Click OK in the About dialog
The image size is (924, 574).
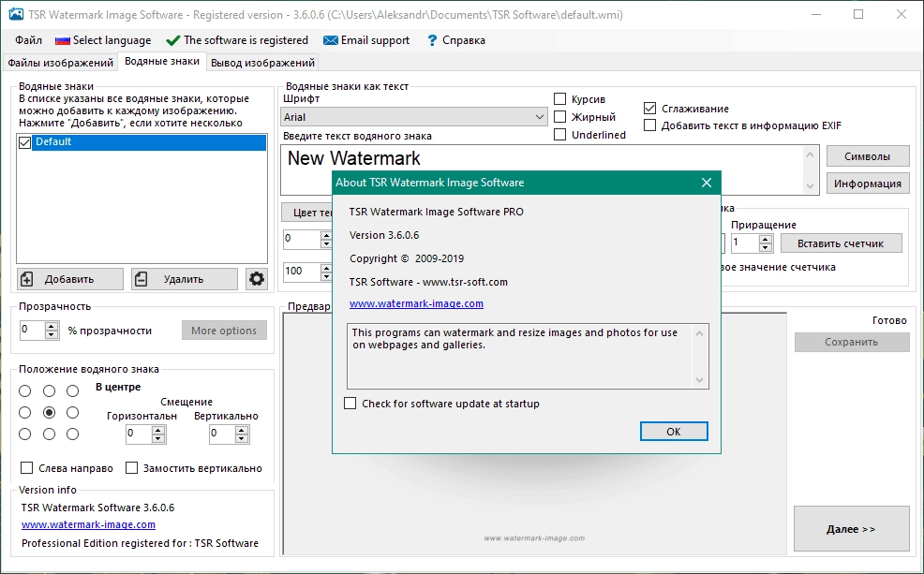pyautogui.click(x=674, y=432)
